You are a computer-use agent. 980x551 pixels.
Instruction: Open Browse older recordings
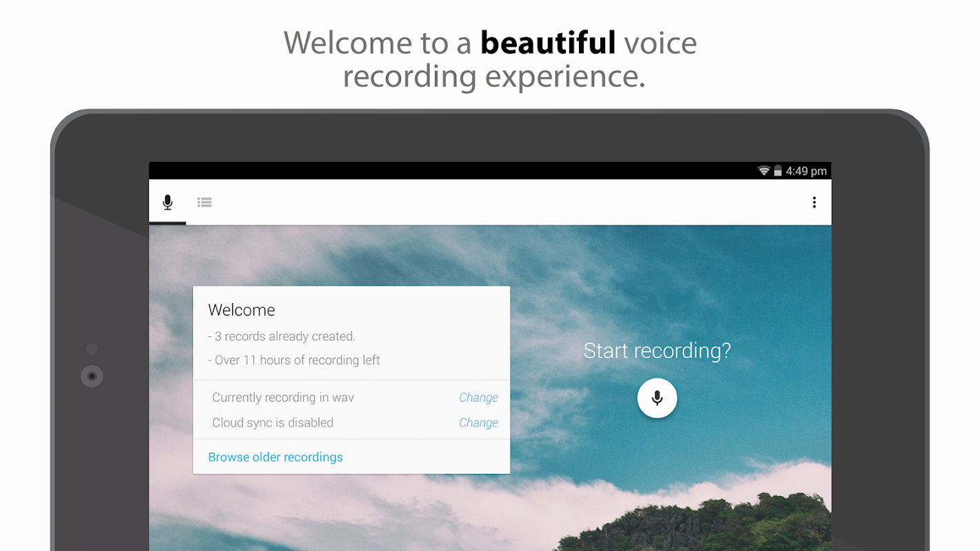(x=276, y=457)
